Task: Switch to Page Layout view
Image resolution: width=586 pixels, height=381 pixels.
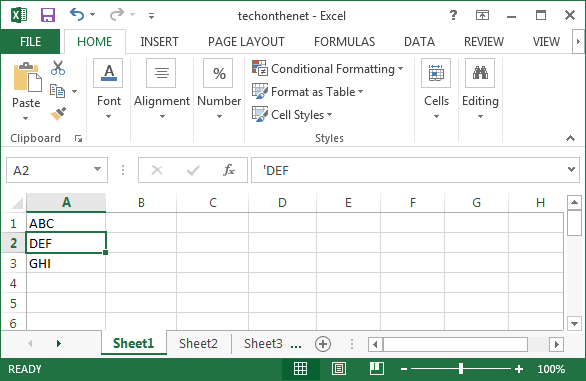Action: tap(339, 369)
